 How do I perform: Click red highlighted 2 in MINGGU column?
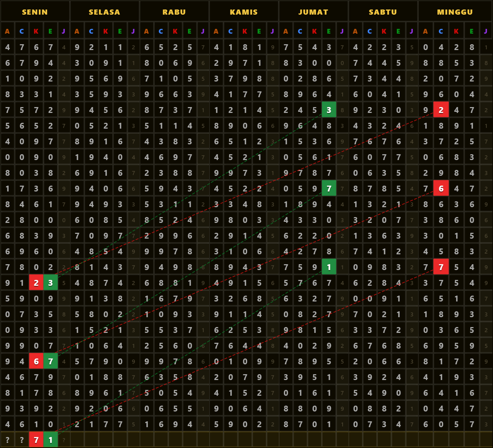point(441,110)
